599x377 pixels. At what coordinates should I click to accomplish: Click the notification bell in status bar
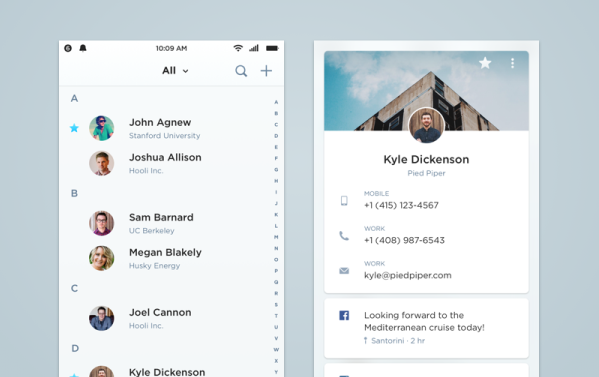click(x=83, y=48)
